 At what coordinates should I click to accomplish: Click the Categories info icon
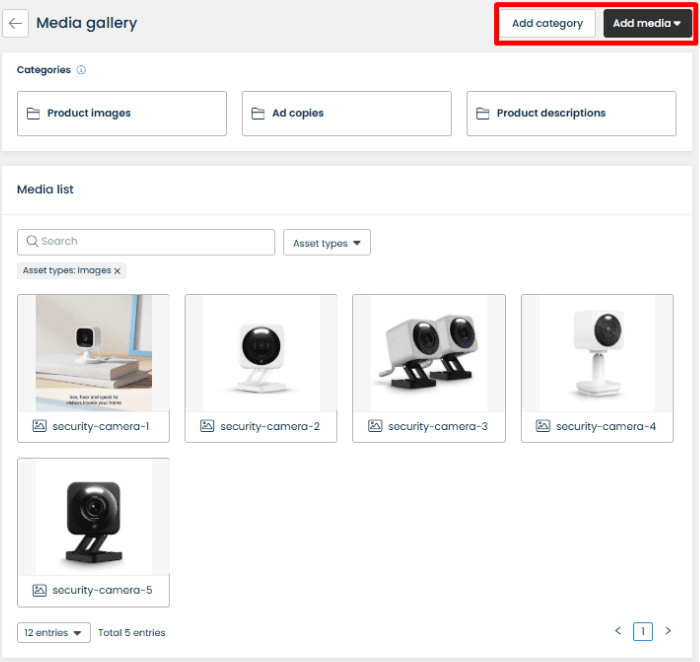point(81,70)
